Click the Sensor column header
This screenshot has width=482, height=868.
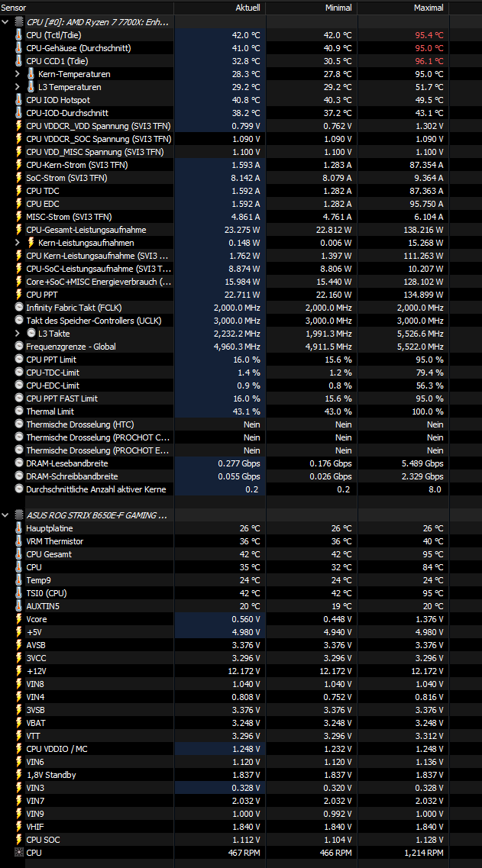click(x=13, y=8)
